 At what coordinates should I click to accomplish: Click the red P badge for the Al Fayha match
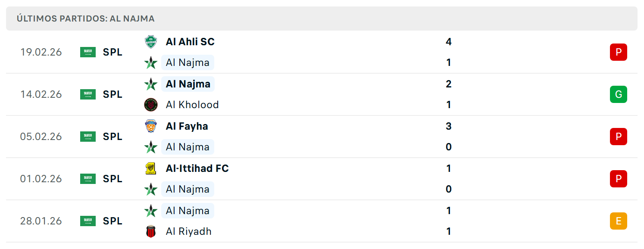click(x=618, y=137)
